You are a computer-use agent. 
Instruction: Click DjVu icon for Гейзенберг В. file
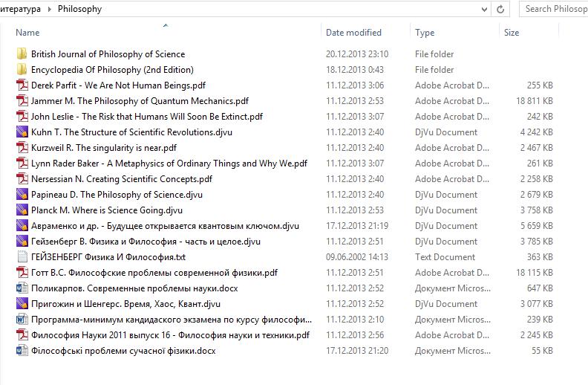(22, 242)
